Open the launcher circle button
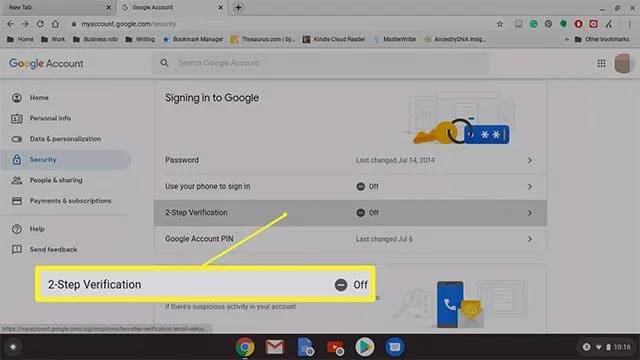 [13, 347]
